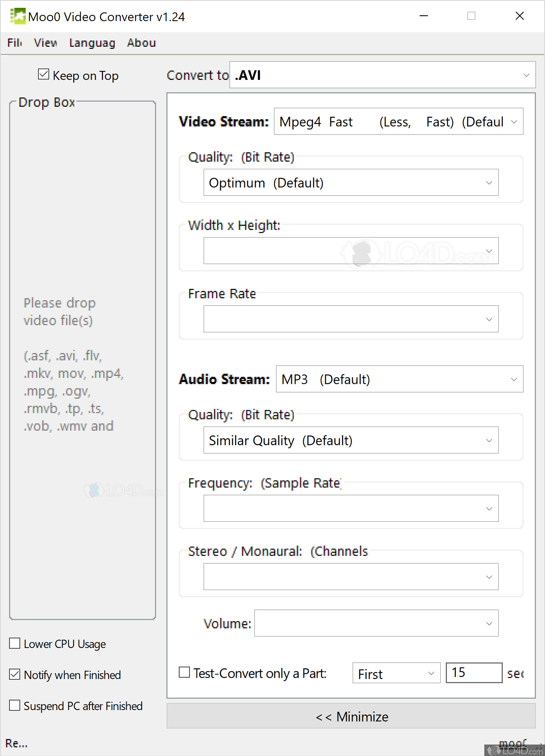Click inside the Drop Box area
Viewport: 545px width, 756px height.
(82, 360)
